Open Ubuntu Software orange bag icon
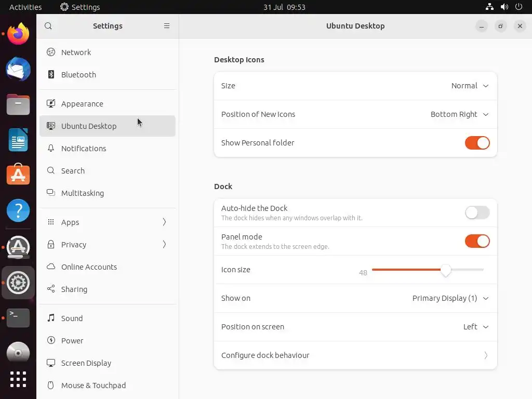Image resolution: width=532 pixels, height=399 pixels. [x=18, y=175]
